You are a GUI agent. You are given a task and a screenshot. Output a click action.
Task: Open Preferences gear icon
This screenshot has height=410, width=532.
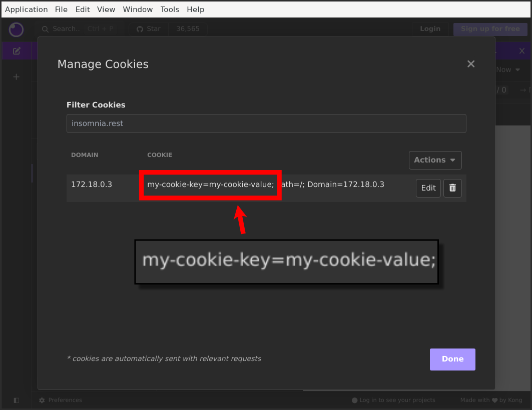(x=42, y=400)
